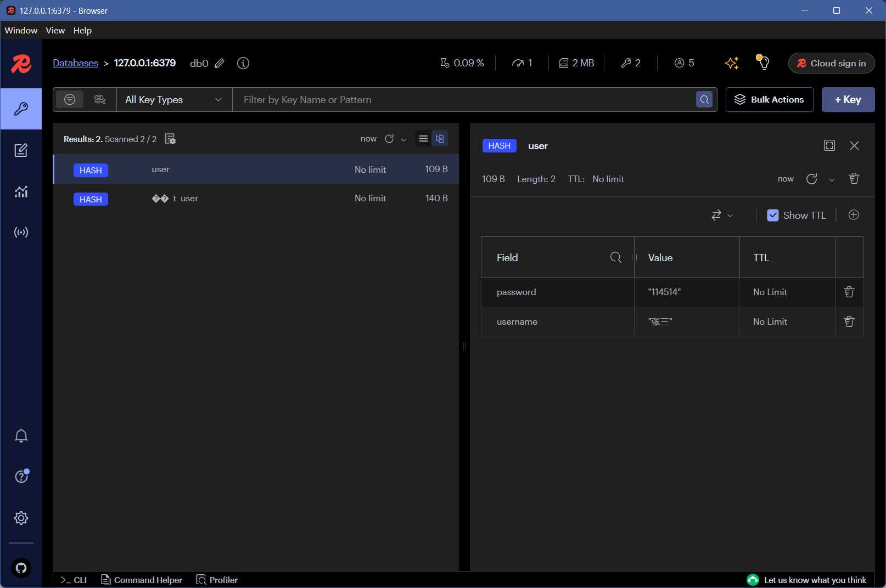Focus the Filter by Key Name field
Screen dimensions: 886x588
tap(464, 99)
